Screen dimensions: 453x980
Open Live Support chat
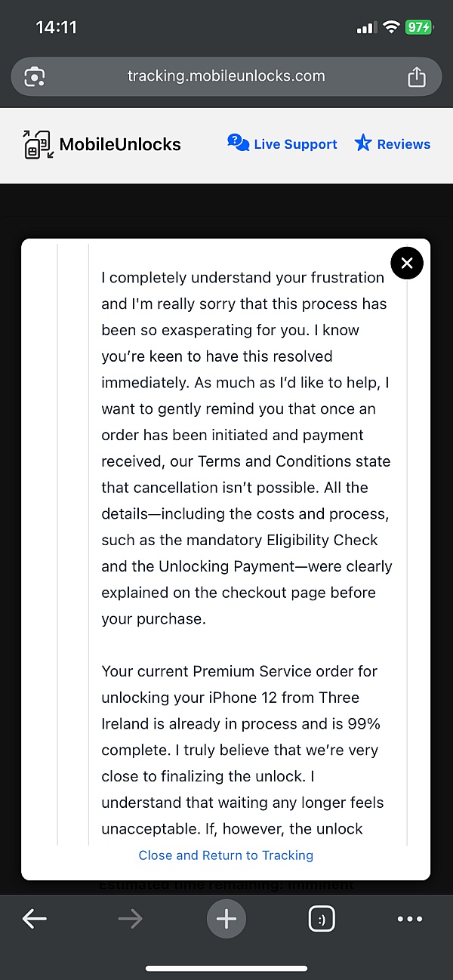[x=282, y=143]
